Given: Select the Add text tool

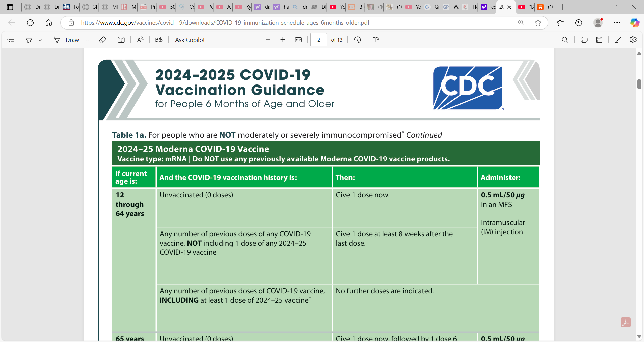Looking at the screenshot, I should 121,40.
